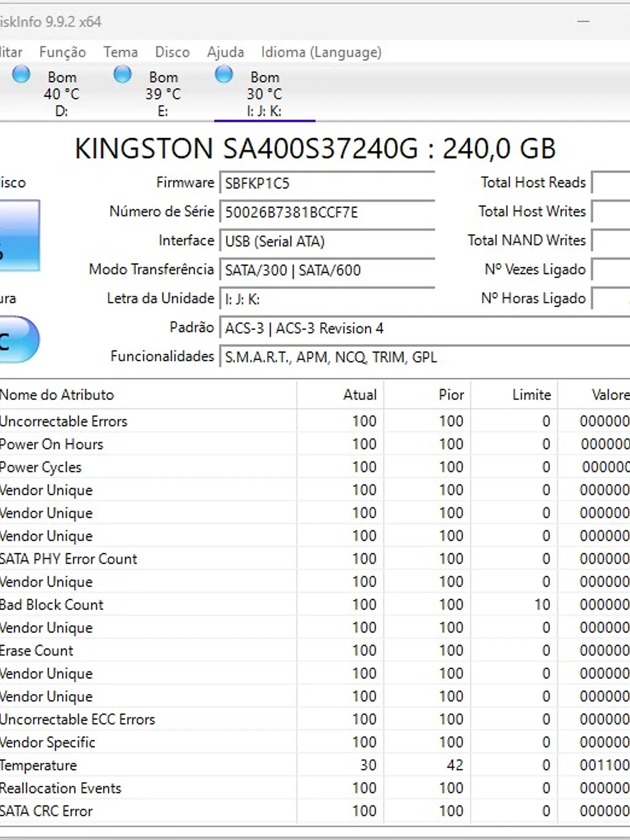The image size is (630, 840).
Task: Select the Uncorrectable ECC Errors row
Action: pos(315,719)
